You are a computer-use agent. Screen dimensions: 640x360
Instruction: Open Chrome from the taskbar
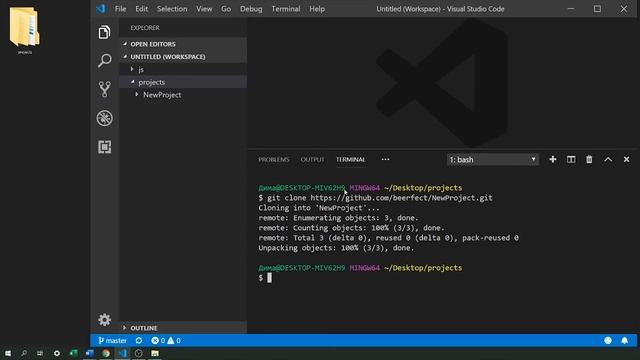point(106,353)
